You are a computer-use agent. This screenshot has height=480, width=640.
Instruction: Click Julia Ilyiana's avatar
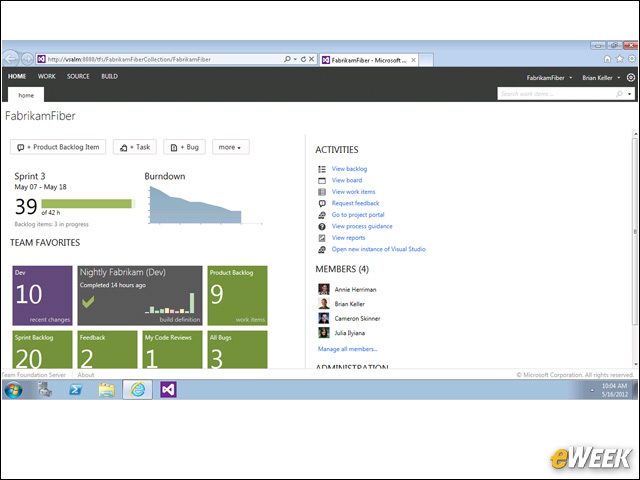click(324, 333)
